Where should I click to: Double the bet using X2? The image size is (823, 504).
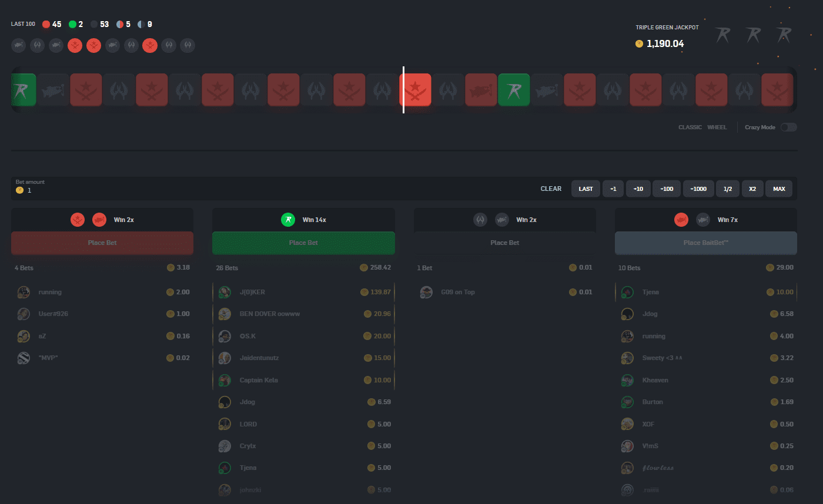click(752, 189)
